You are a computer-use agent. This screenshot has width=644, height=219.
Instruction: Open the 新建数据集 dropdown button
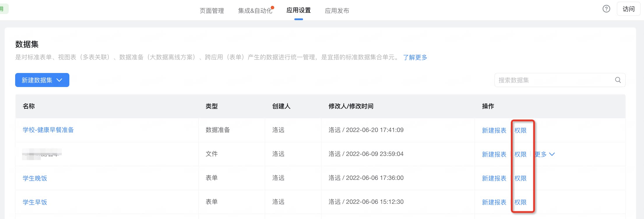42,80
